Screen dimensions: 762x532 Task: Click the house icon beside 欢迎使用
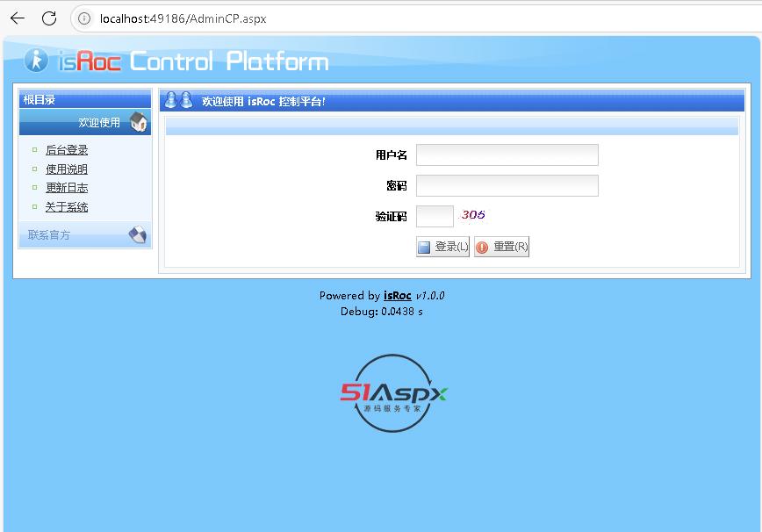click(x=139, y=122)
